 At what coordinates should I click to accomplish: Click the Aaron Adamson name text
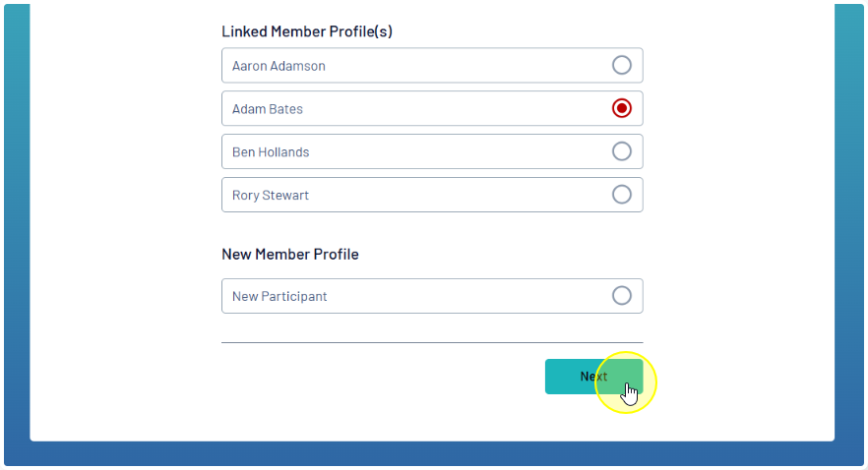279,66
